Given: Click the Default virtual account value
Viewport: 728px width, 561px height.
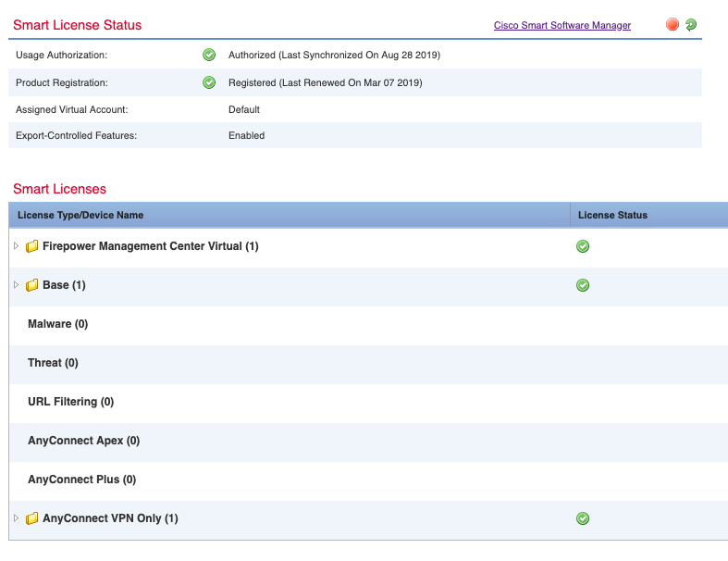Looking at the screenshot, I should click(244, 109).
